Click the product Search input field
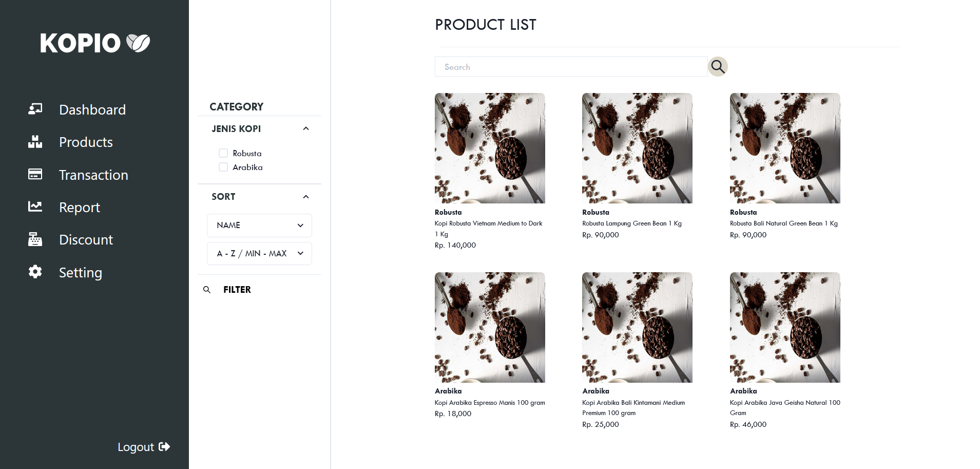980x469 pixels. pyautogui.click(x=571, y=67)
